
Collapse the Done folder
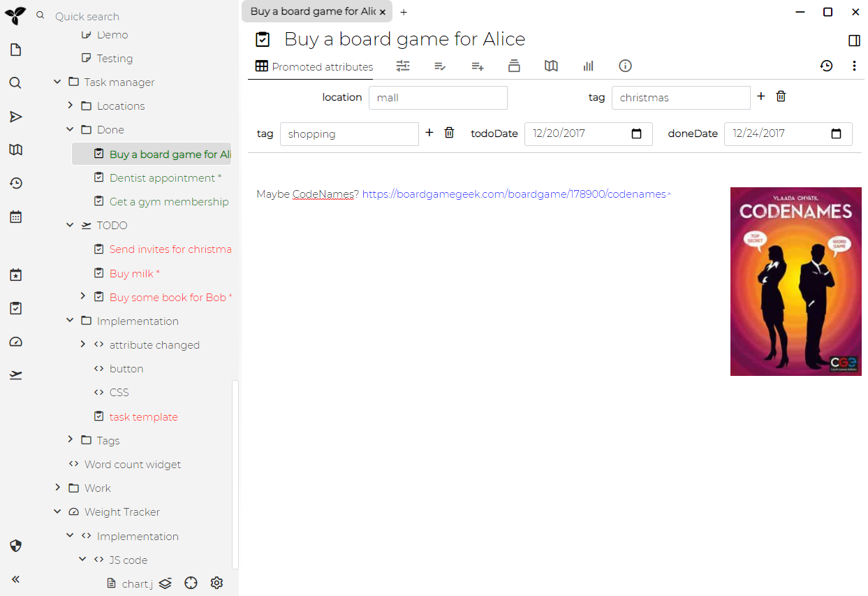click(x=69, y=129)
